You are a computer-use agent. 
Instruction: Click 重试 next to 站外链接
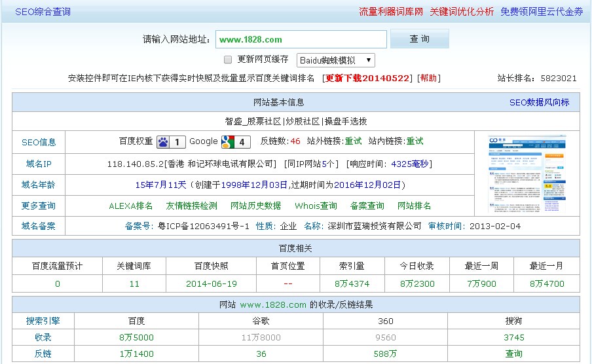coord(353,141)
